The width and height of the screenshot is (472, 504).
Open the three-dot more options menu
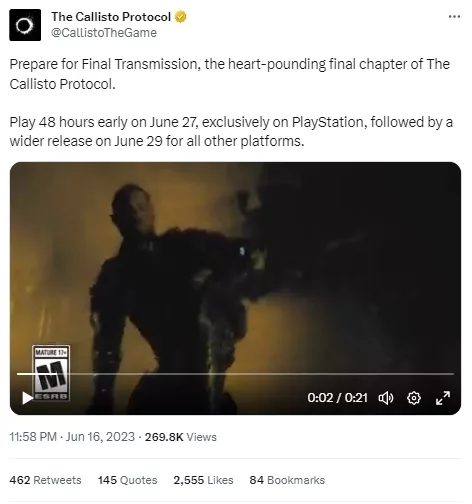454,16
